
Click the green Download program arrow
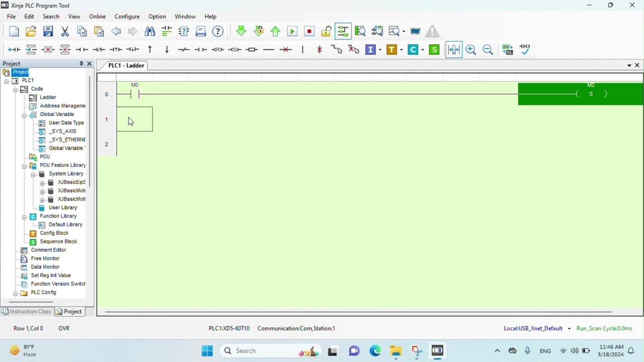tap(241, 31)
